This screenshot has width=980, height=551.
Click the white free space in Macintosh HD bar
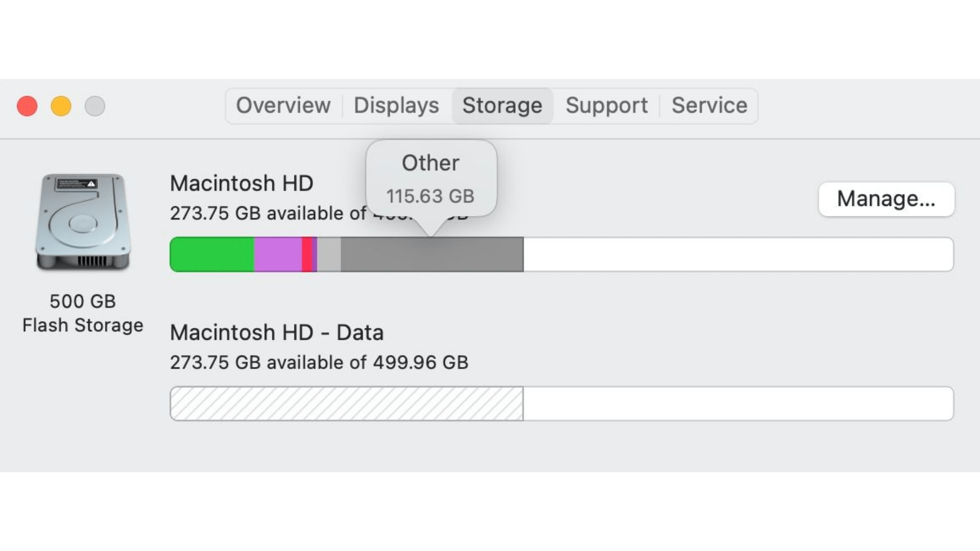point(738,254)
